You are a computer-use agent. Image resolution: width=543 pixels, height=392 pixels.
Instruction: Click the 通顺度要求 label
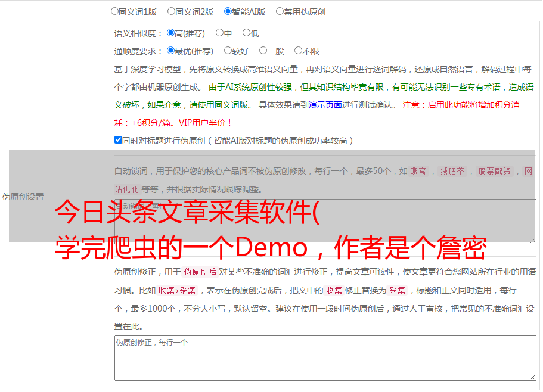138,52
